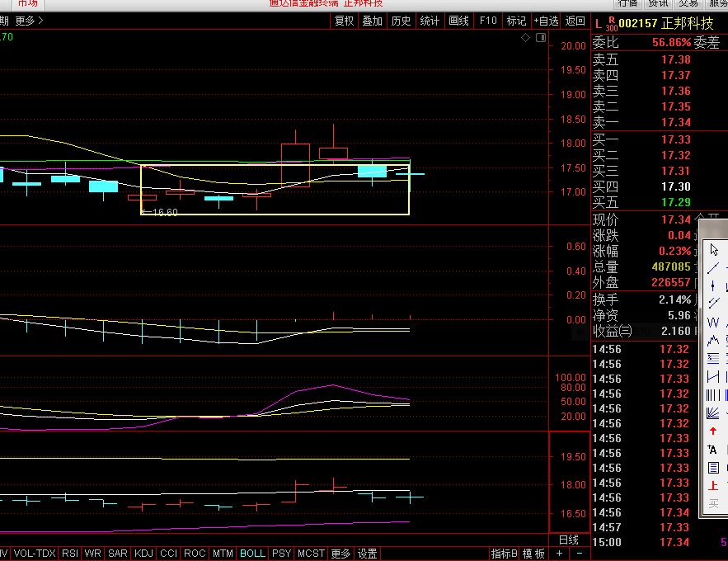Open 市场 market menu
This screenshot has width=728, height=561.
[28, 3]
